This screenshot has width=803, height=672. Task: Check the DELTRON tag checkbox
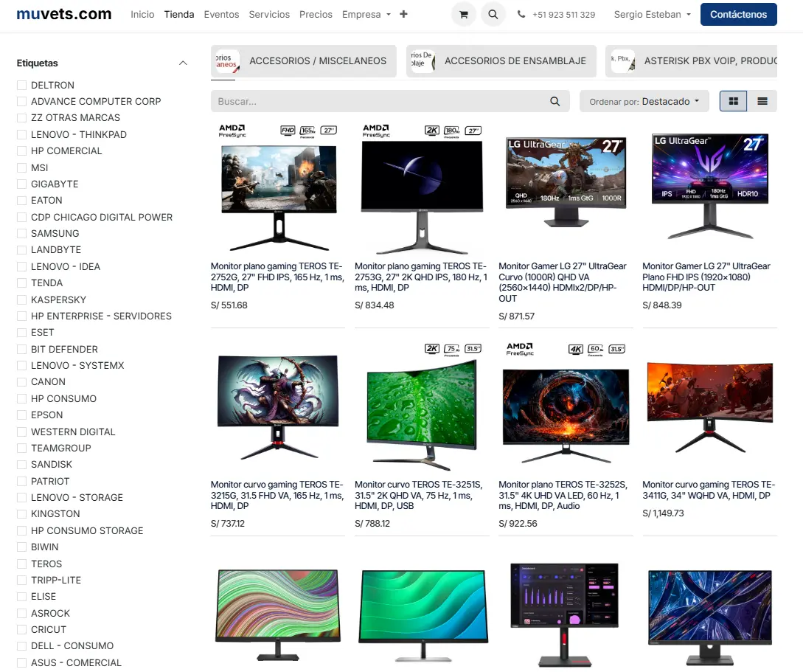(21, 85)
